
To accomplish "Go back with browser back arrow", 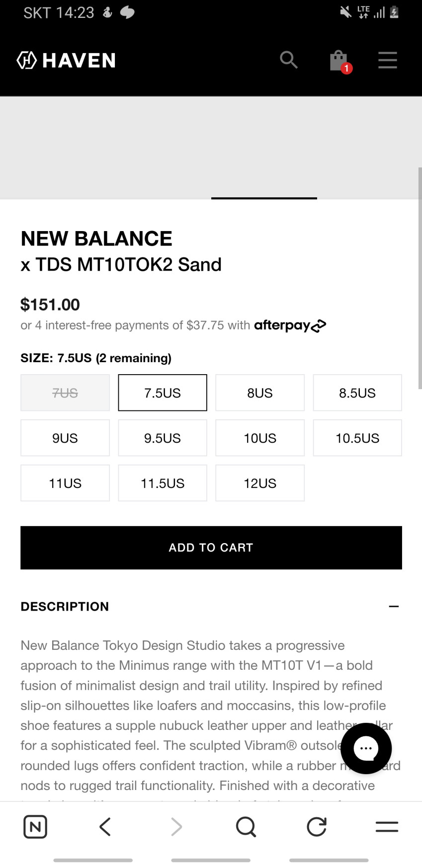I will pyautogui.click(x=105, y=827).
